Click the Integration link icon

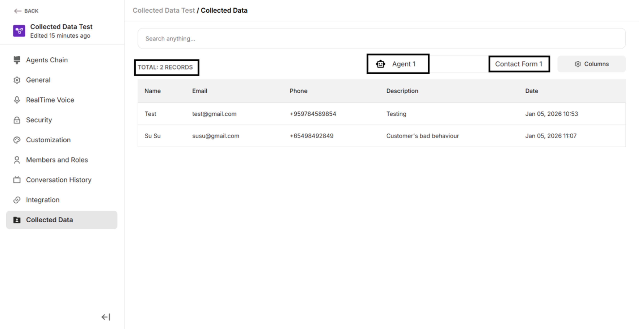click(17, 200)
